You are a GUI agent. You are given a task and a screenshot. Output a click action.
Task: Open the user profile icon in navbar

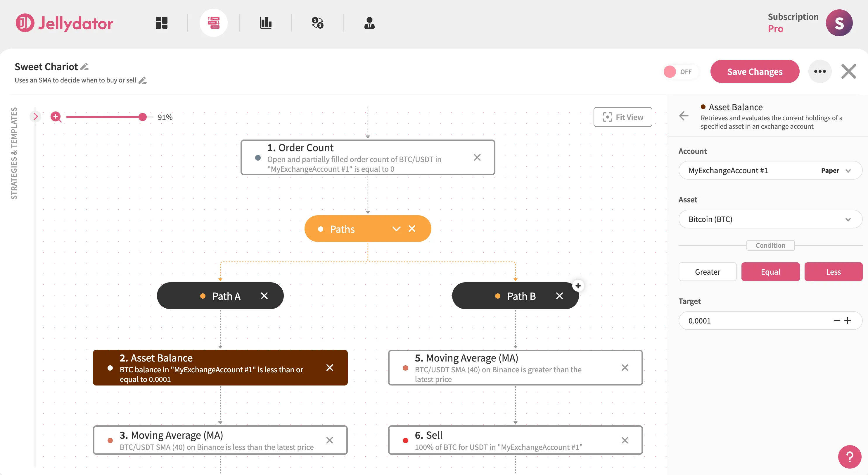pos(369,23)
